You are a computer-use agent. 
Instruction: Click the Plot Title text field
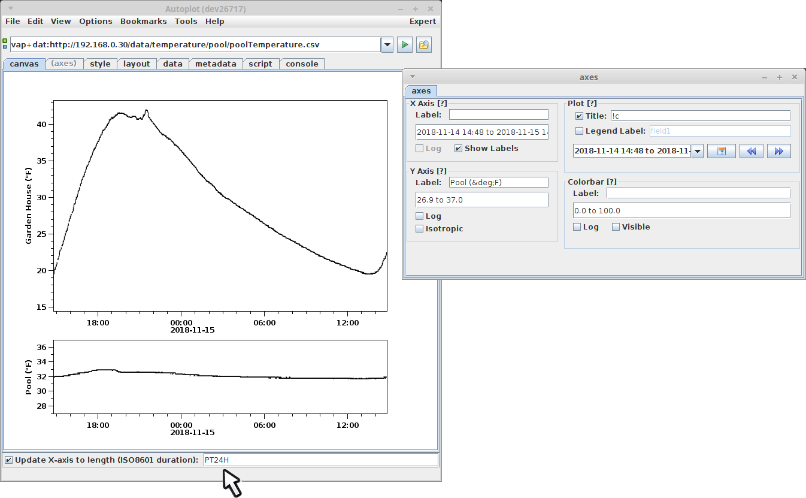click(x=701, y=116)
